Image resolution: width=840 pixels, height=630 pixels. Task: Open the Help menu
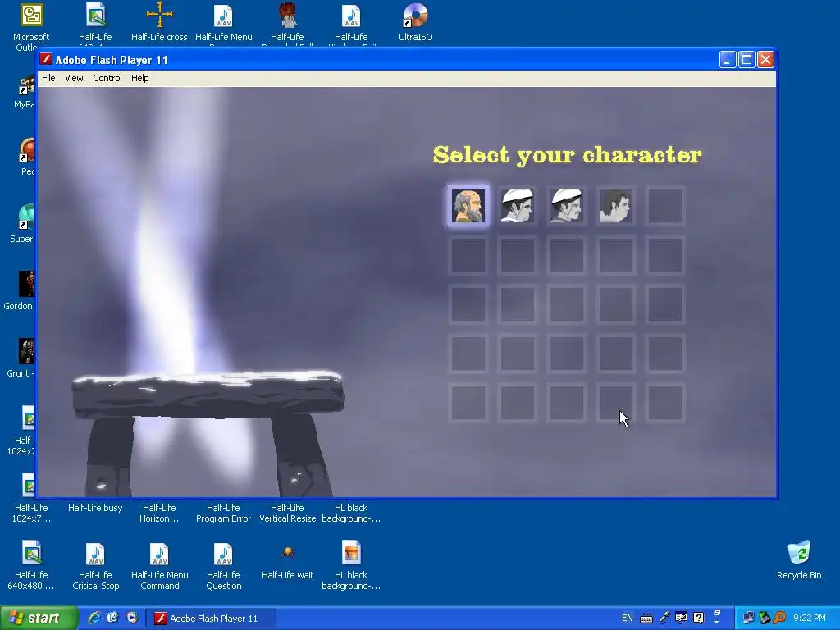139,78
